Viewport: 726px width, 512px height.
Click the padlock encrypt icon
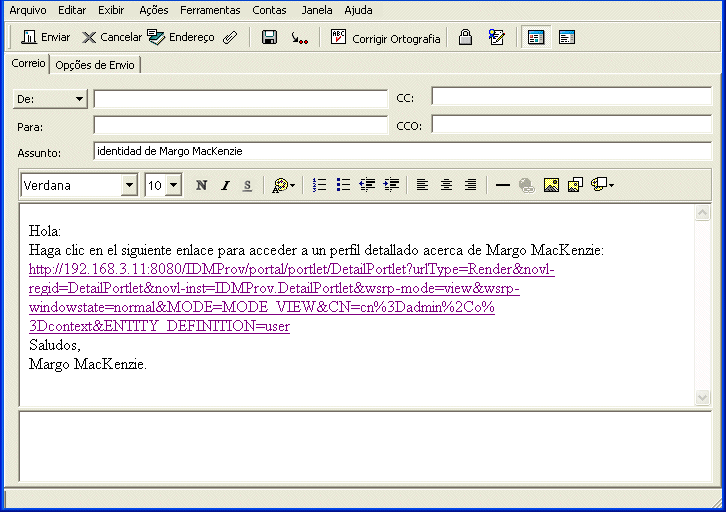[x=465, y=37]
